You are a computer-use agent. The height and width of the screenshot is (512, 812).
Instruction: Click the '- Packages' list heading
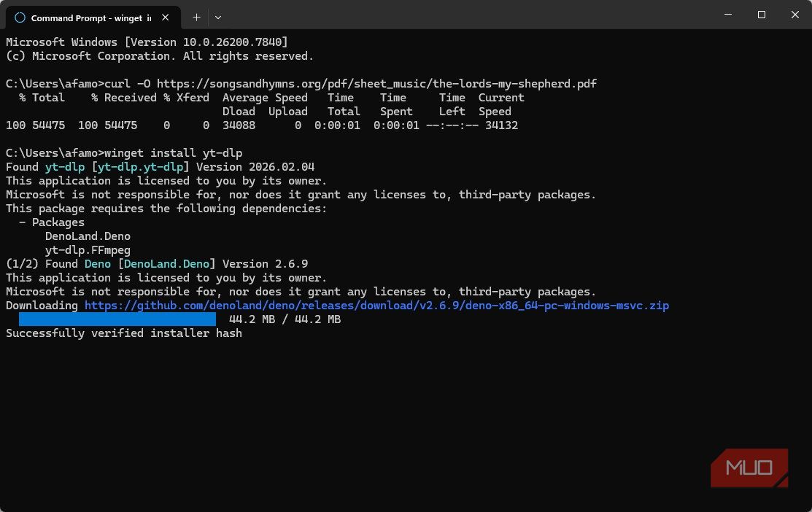coord(52,222)
